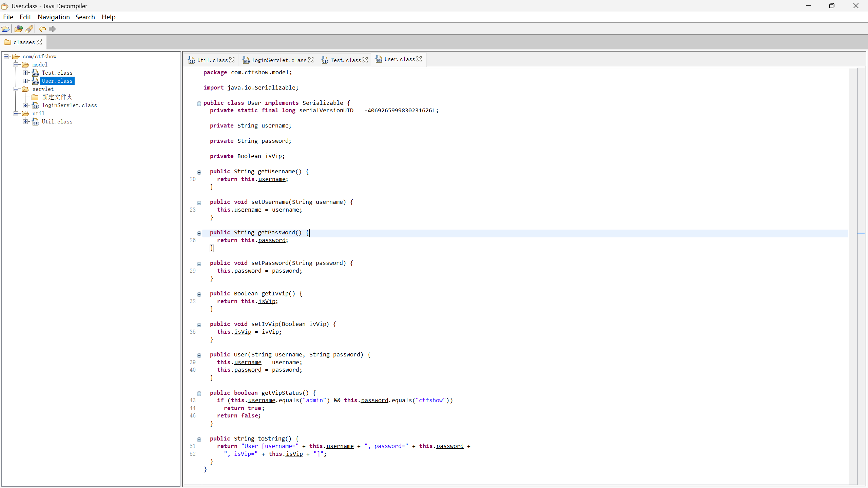Expand the Util.class tree node
The width and height of the screenshot is (868, 488).
point(25,121)
